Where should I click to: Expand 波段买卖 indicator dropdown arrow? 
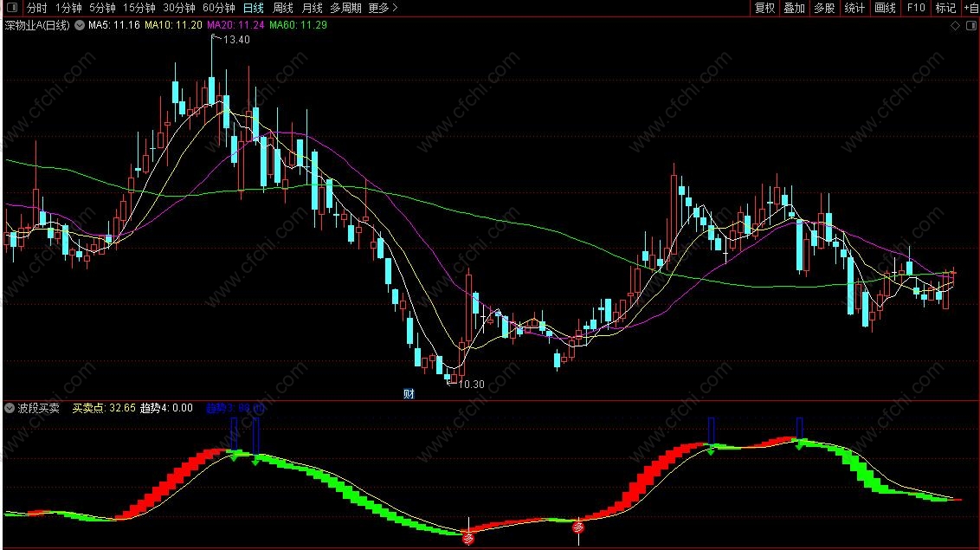(10, 408)
